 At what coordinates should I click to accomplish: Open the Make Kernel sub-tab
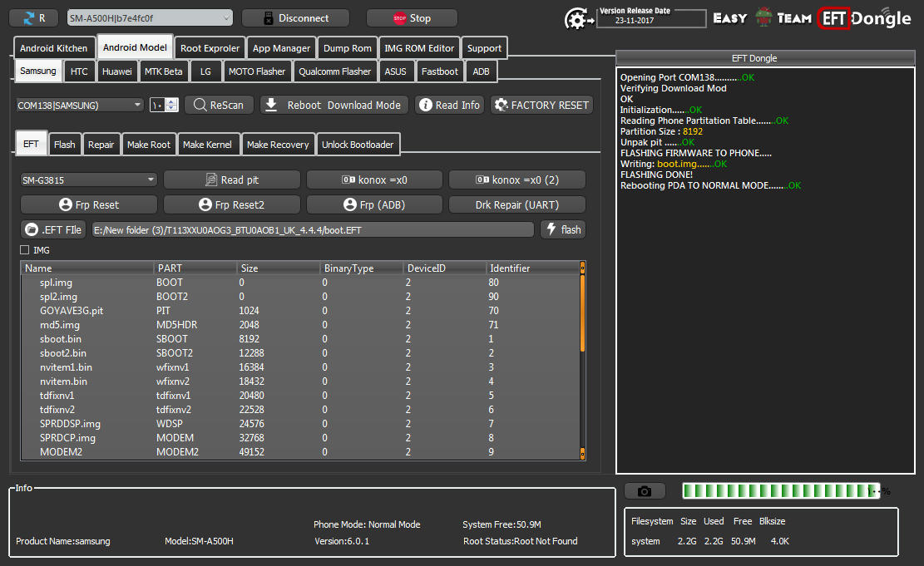click(207, 145)
